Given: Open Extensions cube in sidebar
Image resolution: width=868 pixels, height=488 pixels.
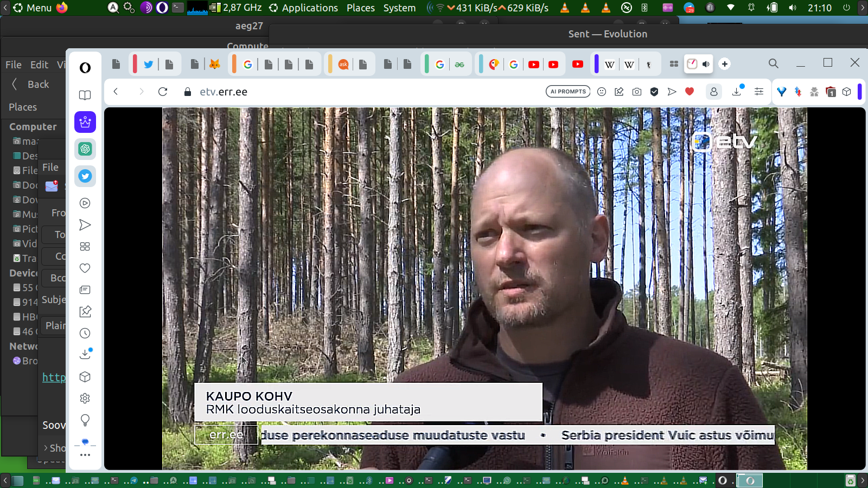Looking at the screenshot, I should click(x=85, y=377).
